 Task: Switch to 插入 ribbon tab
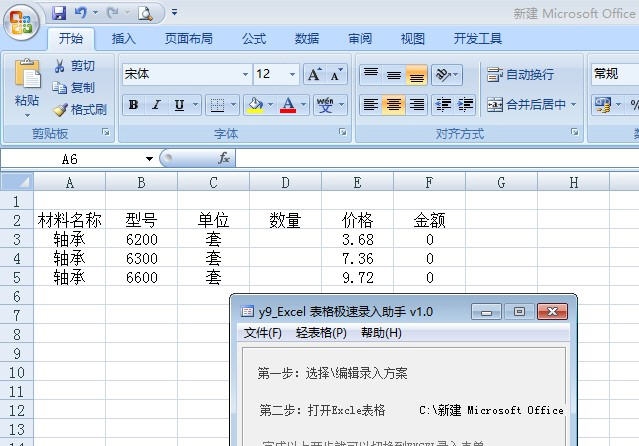coord(123,39)
